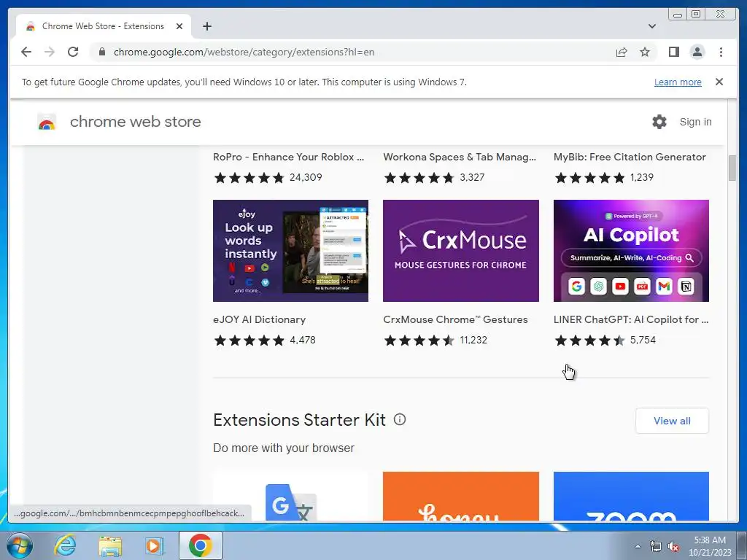Close the Chrome Web Store tab
747x560 pixels.
tap(179, 26)
